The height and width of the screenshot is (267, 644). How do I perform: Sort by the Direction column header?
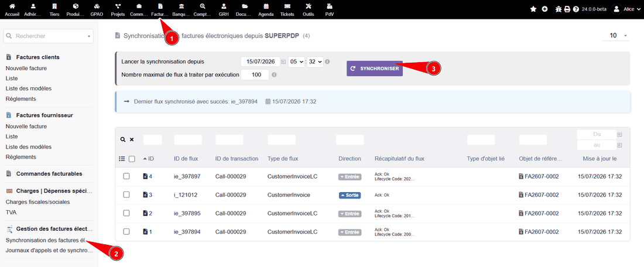350,159
